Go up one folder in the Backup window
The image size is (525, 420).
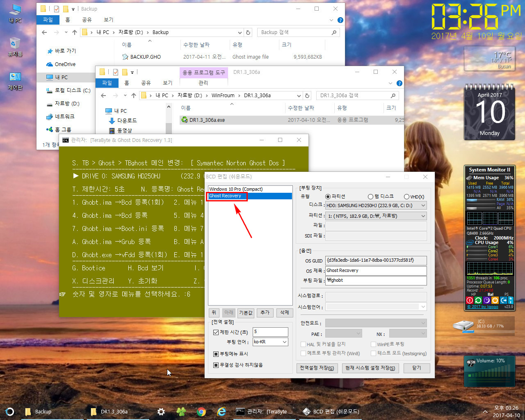click(x=74, y=32)
